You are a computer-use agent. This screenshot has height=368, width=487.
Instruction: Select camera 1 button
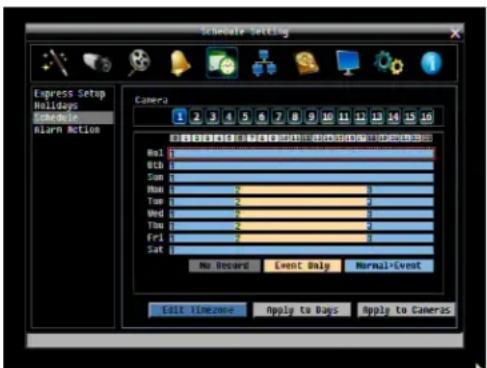click(x=179, y=117)
